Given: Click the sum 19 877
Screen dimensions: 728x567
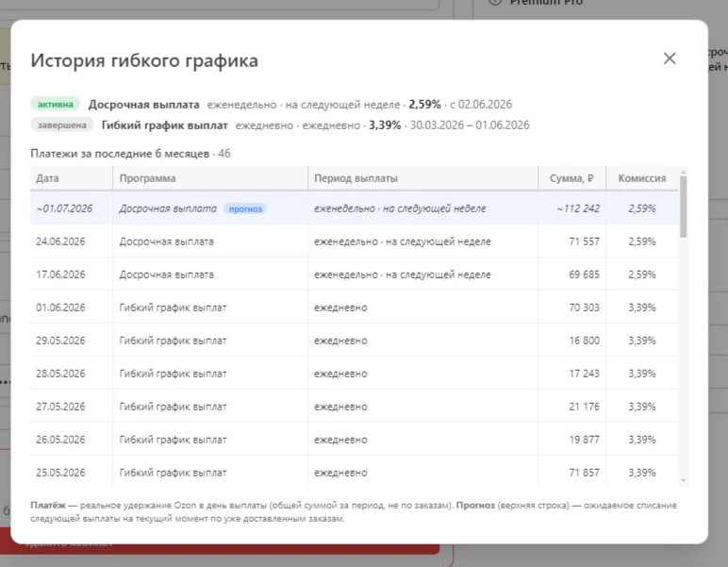Looking at the screenshot, I should pos(584,440).
